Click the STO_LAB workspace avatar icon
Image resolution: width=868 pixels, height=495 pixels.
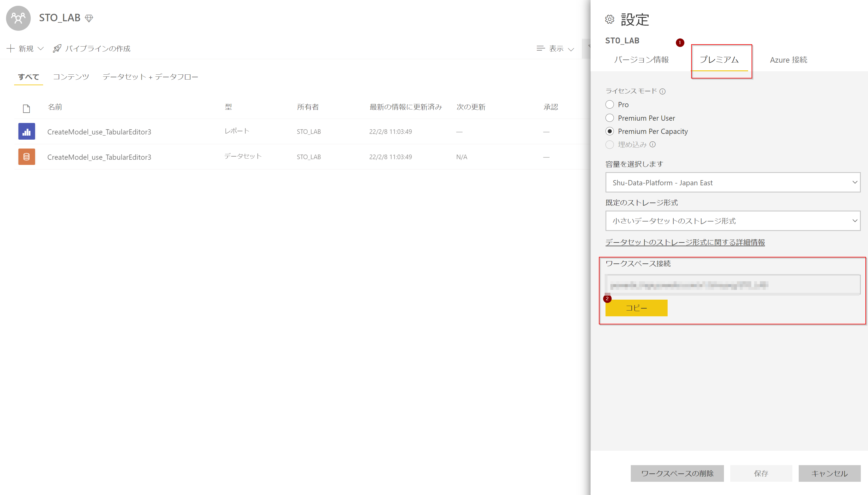click(18, 18)
